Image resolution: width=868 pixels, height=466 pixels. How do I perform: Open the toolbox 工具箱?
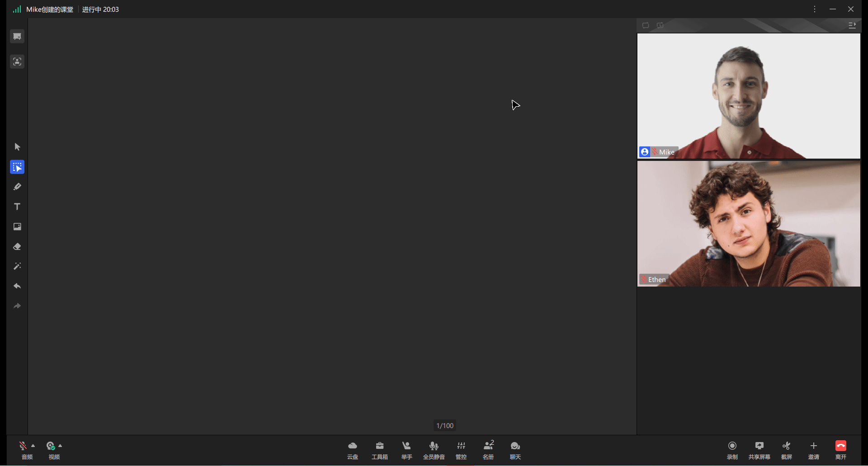click(x=380, y=450)
